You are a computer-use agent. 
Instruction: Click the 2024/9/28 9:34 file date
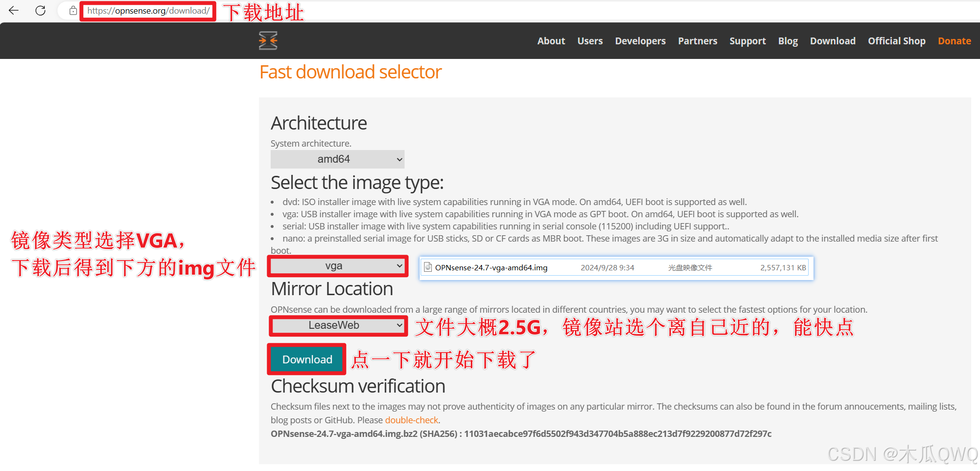click(607, 267)
